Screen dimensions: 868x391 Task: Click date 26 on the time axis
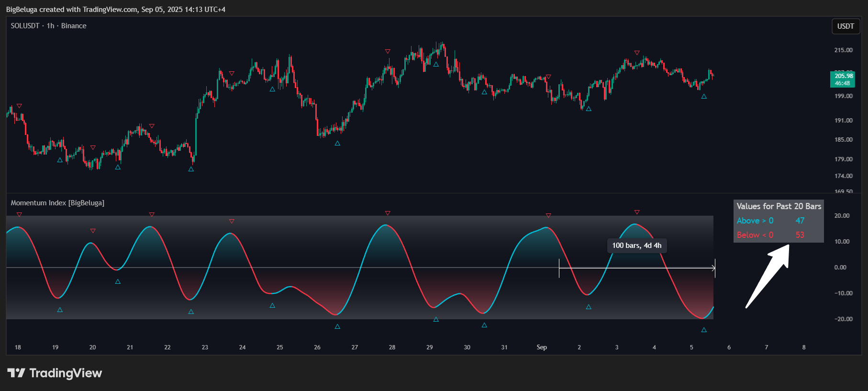(317, 347)
